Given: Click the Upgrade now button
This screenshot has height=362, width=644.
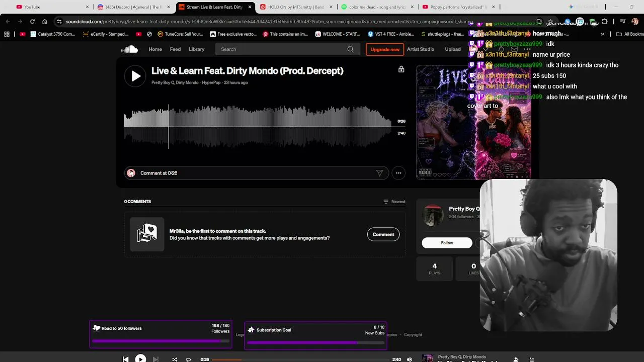Looking at the screenshot, I should (385, 49).
